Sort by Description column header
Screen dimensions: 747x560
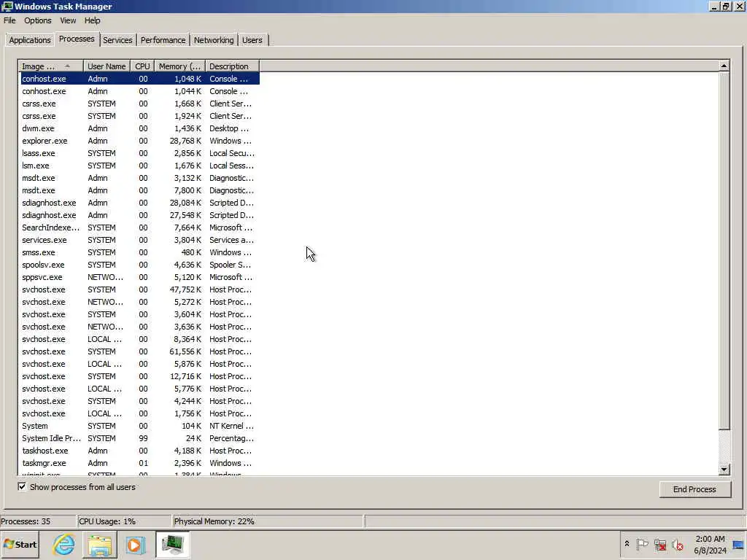[x=232, y=66]
